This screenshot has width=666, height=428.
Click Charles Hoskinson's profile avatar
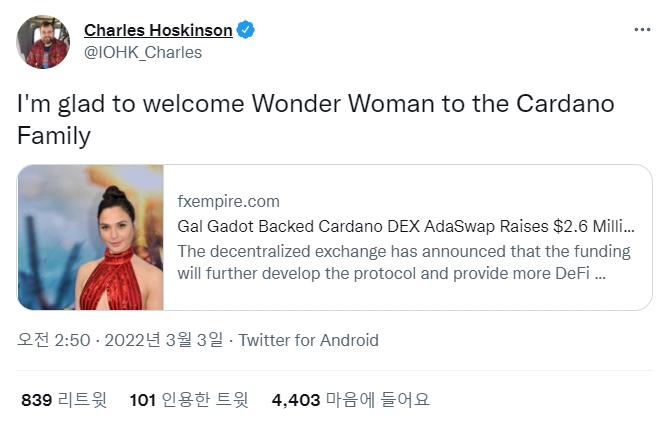[42, 41]
